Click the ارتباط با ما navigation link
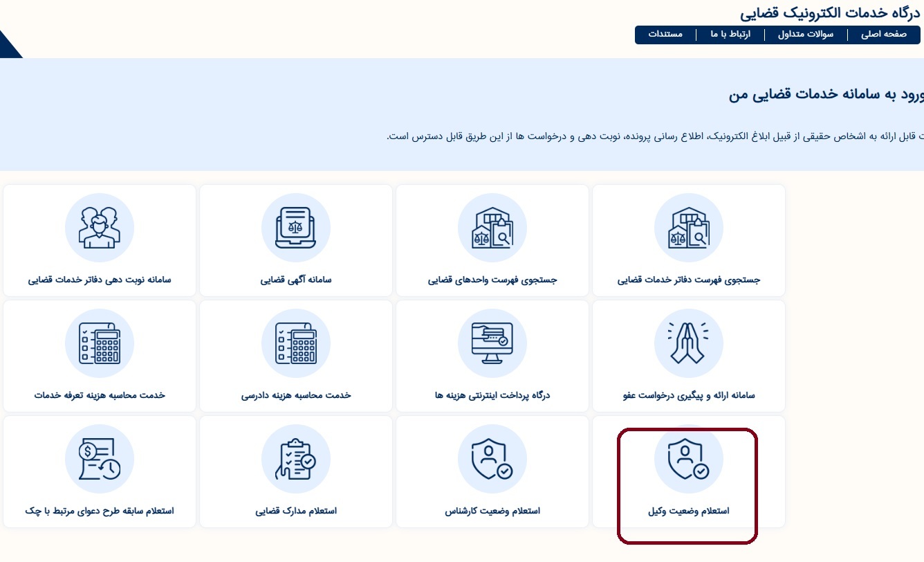Image resolution: width=924 pixels, height=562 pixels. pos(730,34)
